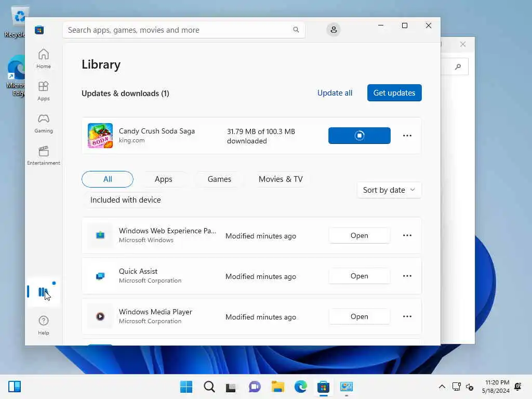The image size is (532, 399).
Task: Open more options for Windows Web Experience Pack
Action: (x=407, y=235)
